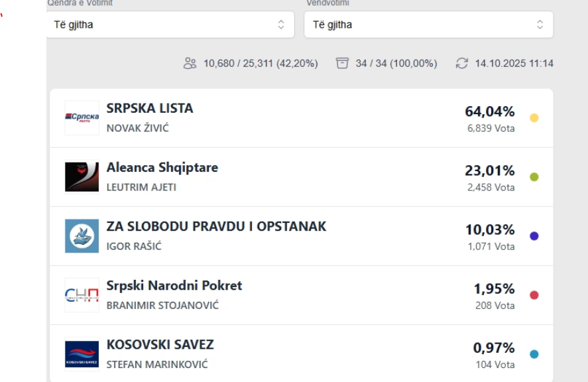Click the Kosovski Savez party logo

(x=82, y=354)
